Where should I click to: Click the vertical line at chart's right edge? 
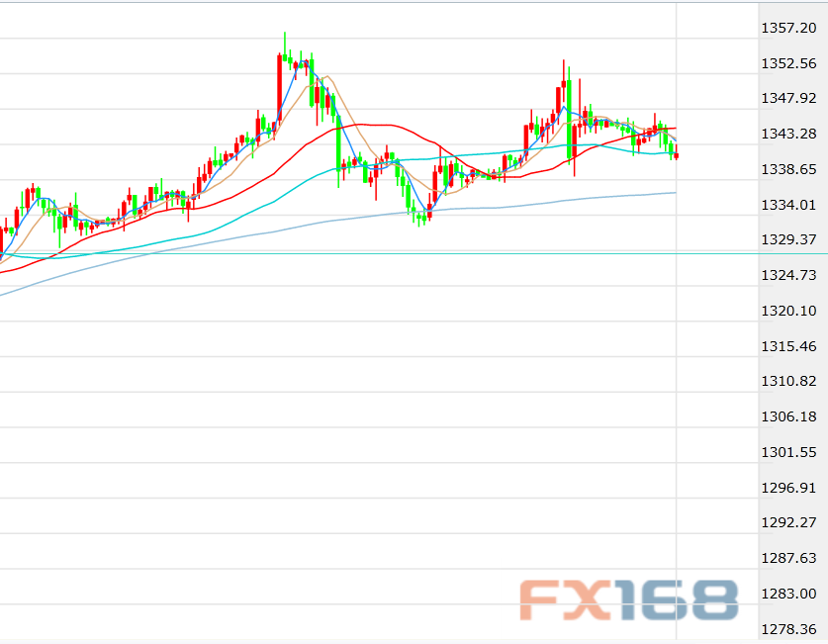(x=677, y=396)
